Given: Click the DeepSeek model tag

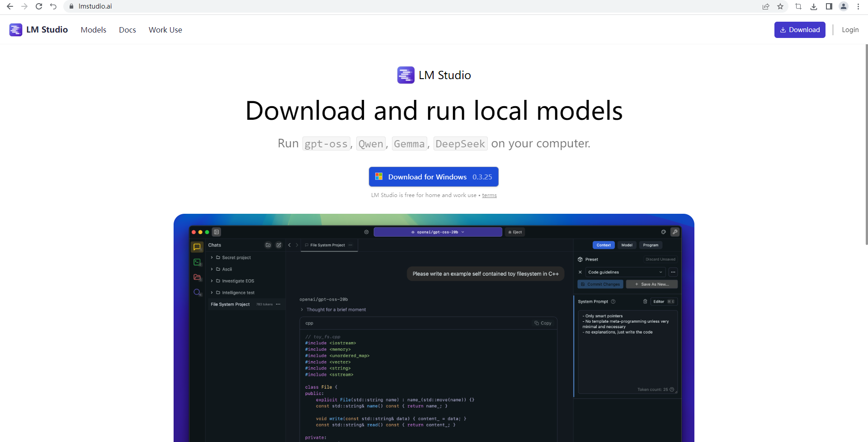Looking at the screenshot, I should click(460, 144).
